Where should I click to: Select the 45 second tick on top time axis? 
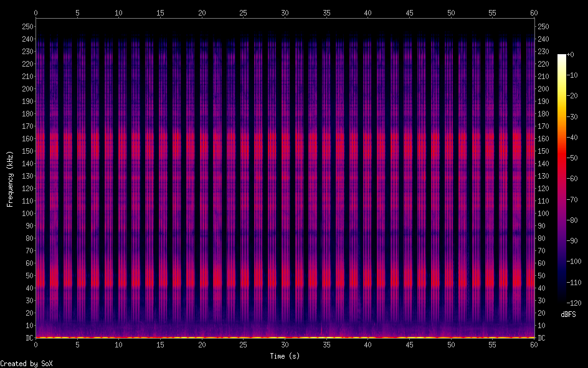[409, 12]
